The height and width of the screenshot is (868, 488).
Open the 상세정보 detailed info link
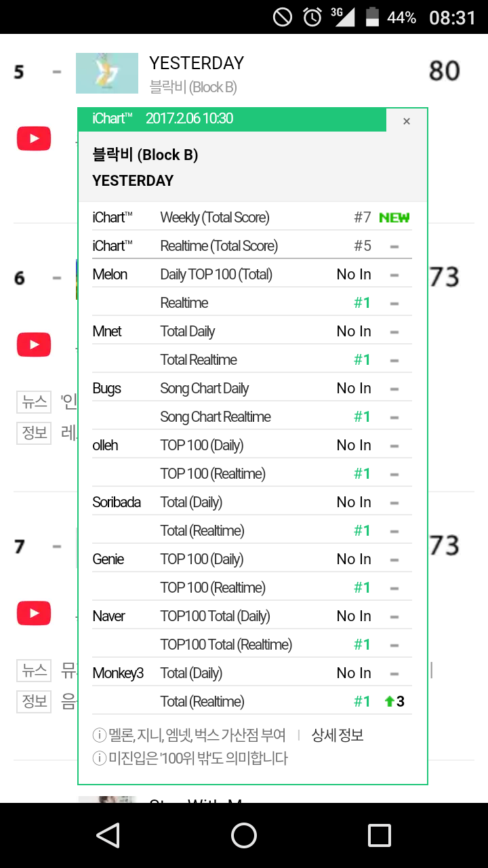coord(338,735)
